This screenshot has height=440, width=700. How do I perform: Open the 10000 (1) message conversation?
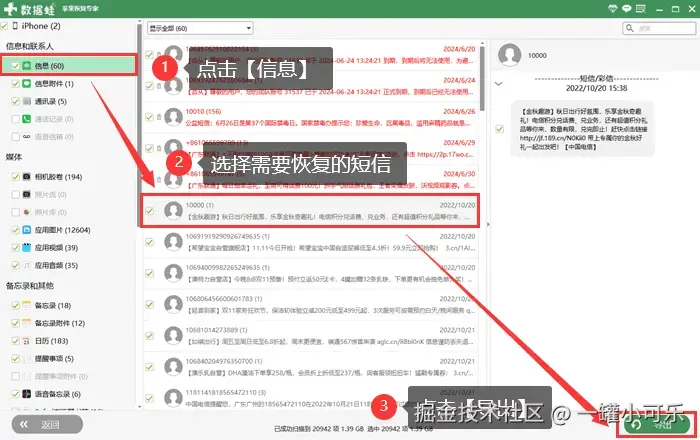pos(310,211)
